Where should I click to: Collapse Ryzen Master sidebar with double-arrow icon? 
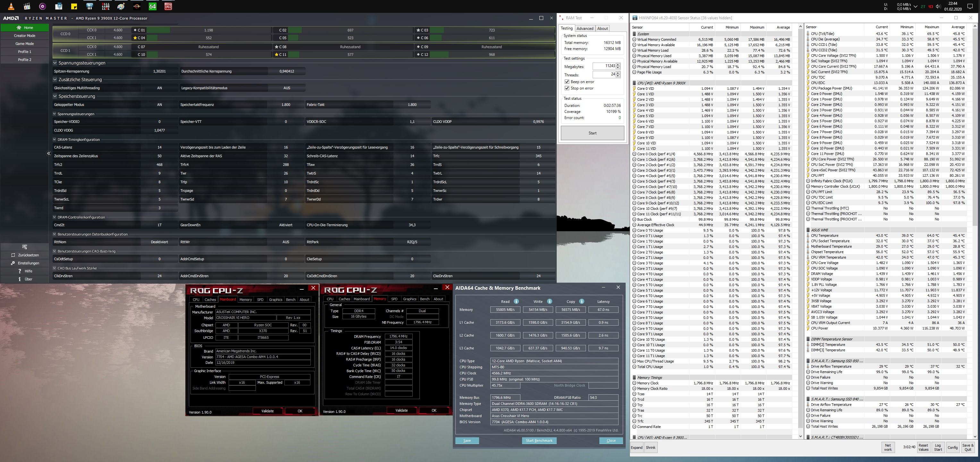coord(49,153)
